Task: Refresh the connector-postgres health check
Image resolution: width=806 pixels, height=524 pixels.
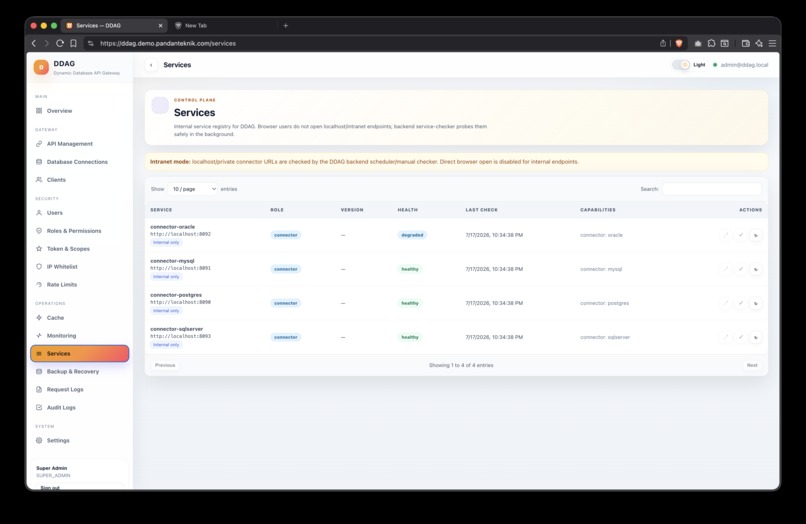Action: click(x=756, y=303)
